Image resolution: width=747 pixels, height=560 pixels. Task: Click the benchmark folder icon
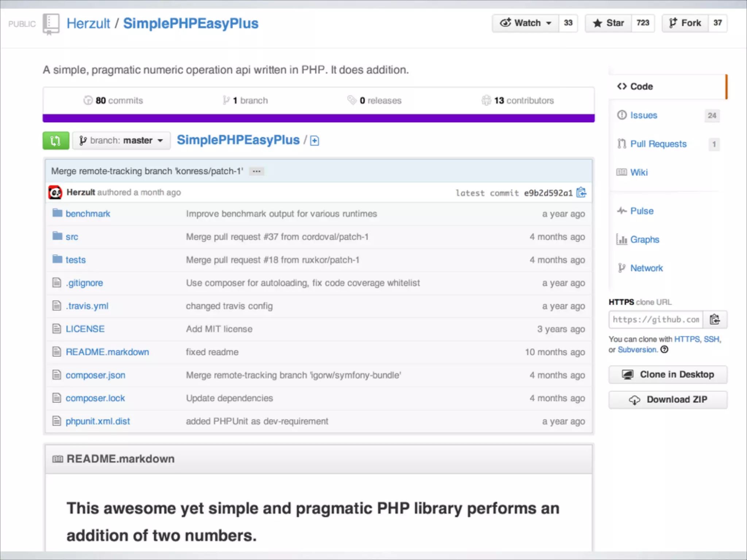(57, 213)
